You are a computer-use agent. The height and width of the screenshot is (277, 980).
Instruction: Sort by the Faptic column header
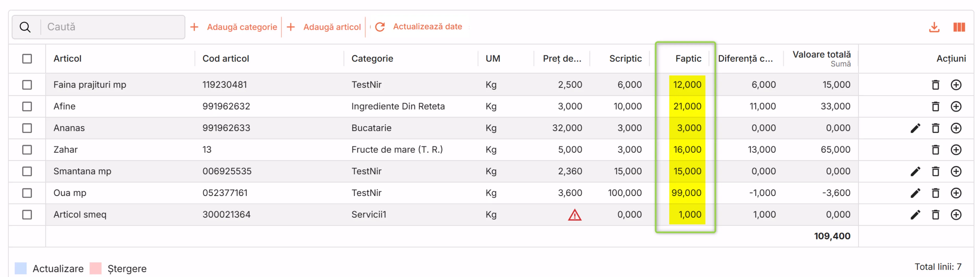tap(688, 59)
